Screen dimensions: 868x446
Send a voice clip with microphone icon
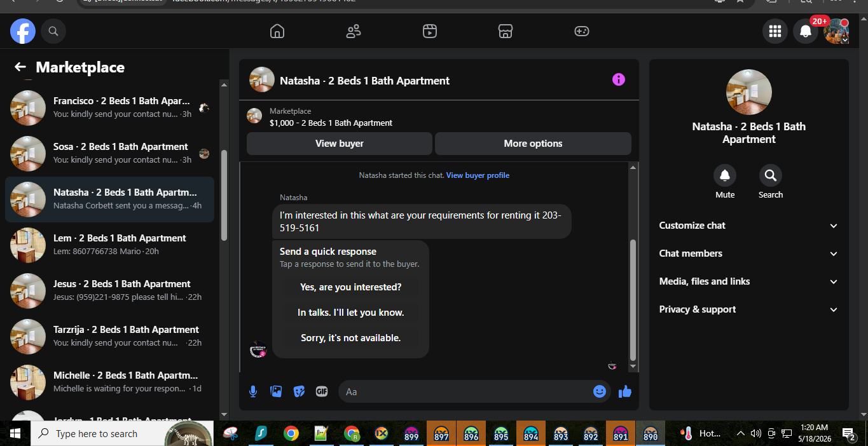253,391
